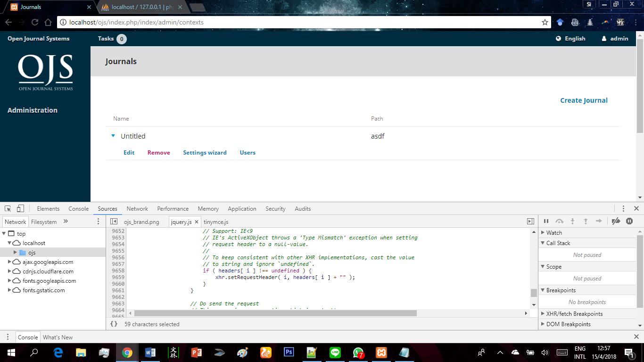Collapse the top frame tree node
The image size is (644, 362).
4,233
